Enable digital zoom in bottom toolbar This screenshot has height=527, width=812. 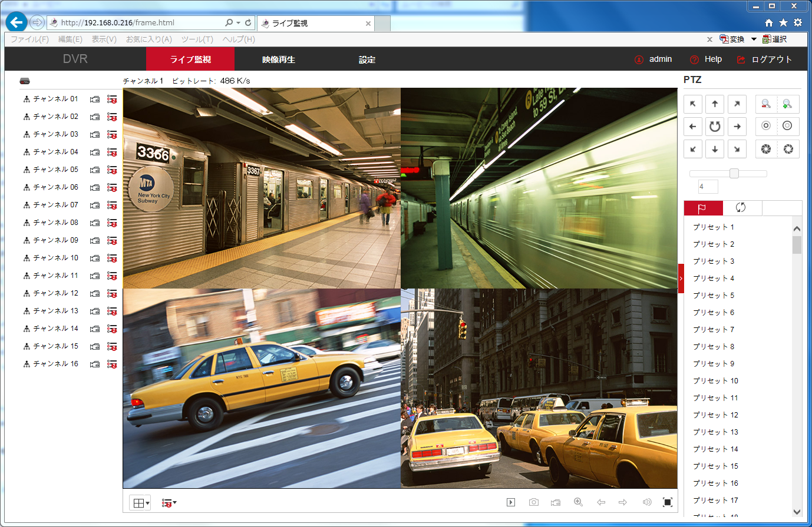[x=578, y=502]
